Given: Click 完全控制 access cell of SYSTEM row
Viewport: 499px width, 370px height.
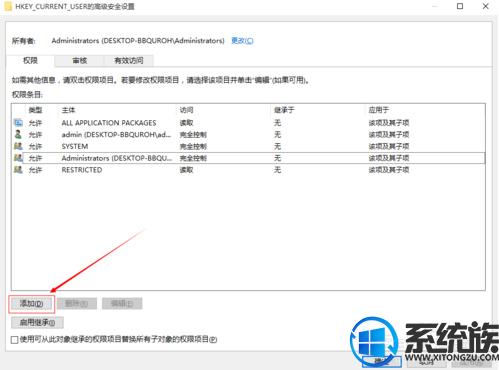Looking at the screenshot, I should (x=193, y=146).
